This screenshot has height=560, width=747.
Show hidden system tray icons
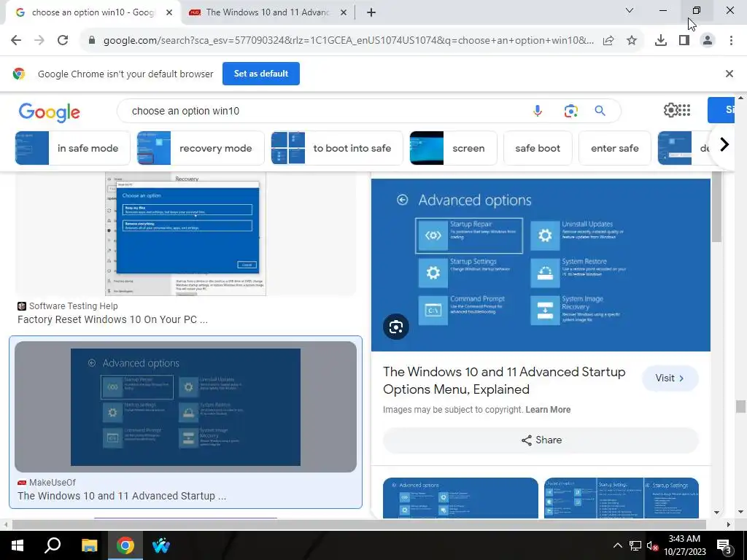click(x=617, y=545)
